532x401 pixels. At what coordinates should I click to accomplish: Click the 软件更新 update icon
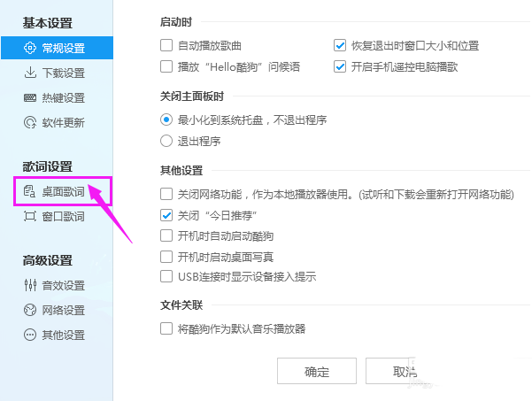(x=29, y=122)
